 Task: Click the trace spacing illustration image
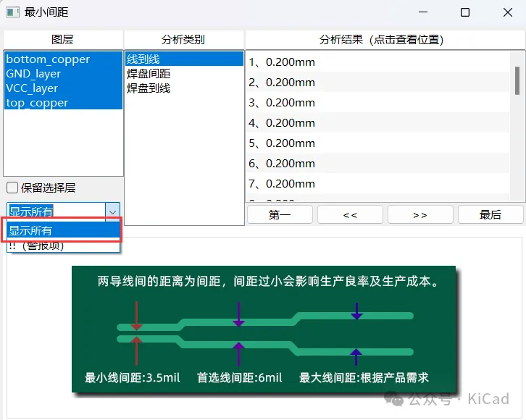click(264, 329)
